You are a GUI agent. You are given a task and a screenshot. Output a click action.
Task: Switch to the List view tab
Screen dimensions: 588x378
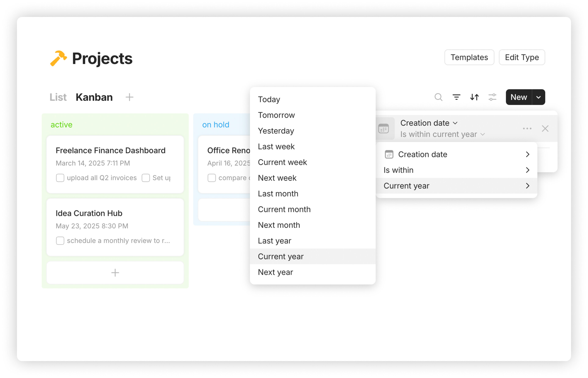click(x=58, y=97)
